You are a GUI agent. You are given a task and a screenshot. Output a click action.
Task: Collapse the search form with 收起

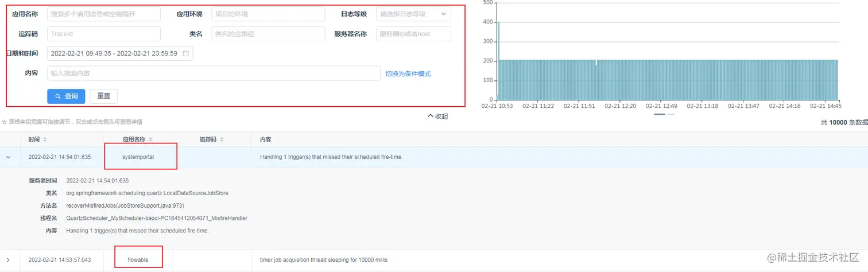point(438,116)
